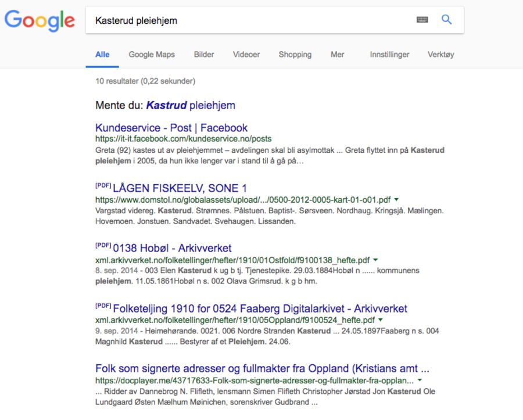Image resolution: width=523 pixels, height=420 pixels.
Task: Expand dropdown arrow beside f9100138_hefte.pdf URL
Action: [x=375, y=259]
